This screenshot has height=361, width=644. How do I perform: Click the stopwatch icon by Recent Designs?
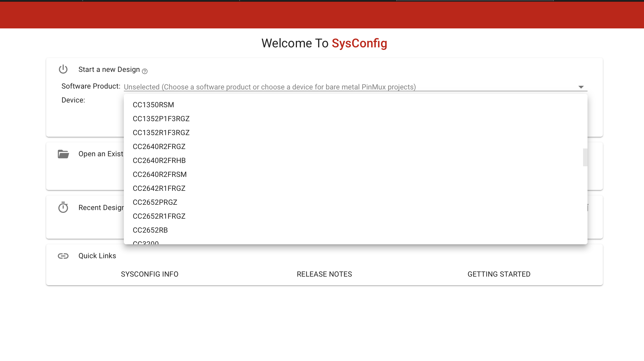(63, 208)
